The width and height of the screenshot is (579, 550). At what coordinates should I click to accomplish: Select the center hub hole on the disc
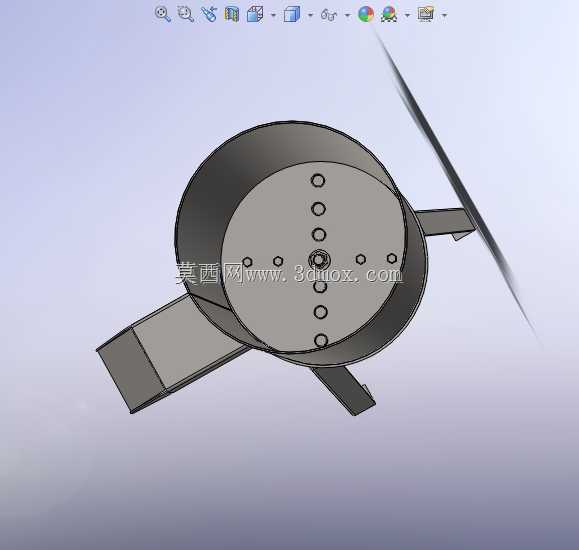tap(318, 259)
